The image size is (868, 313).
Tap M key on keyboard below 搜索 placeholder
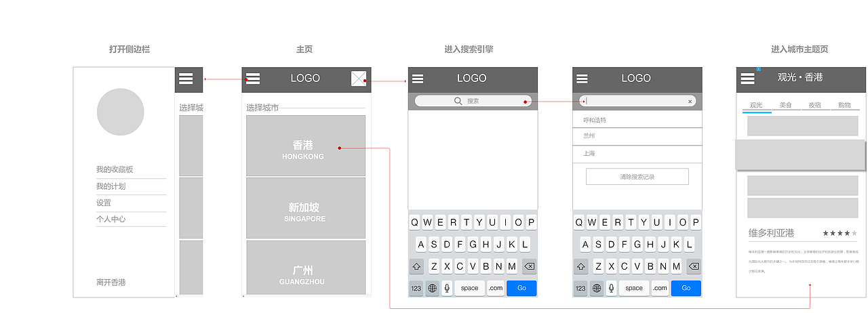pos(512,266)
